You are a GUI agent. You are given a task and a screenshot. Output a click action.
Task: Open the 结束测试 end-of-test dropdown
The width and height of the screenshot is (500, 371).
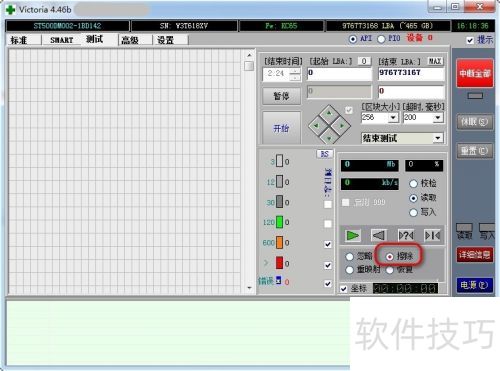(x=438, y=138)
